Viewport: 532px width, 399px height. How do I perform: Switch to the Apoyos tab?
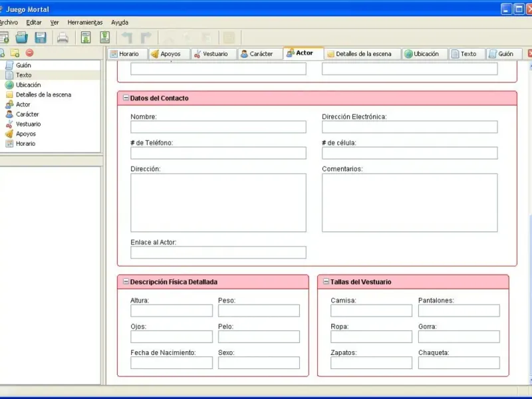point(170,54)
